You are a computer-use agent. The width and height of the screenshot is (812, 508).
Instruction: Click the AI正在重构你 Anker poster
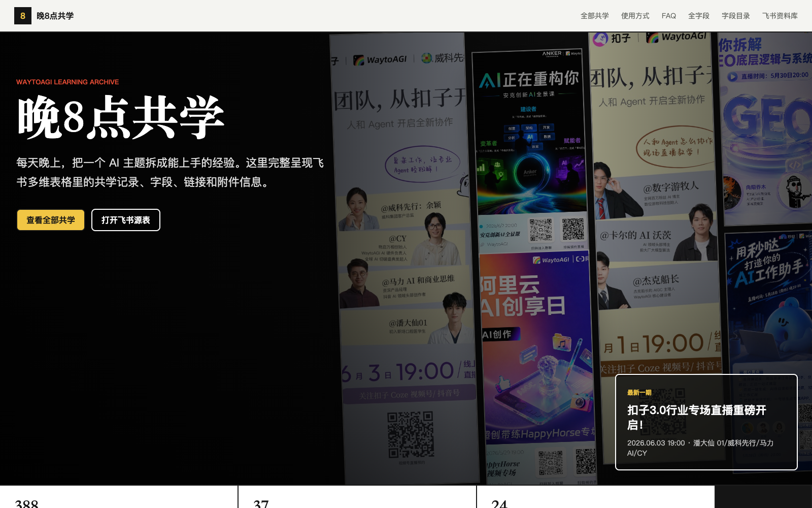click(x=529, y=151)
